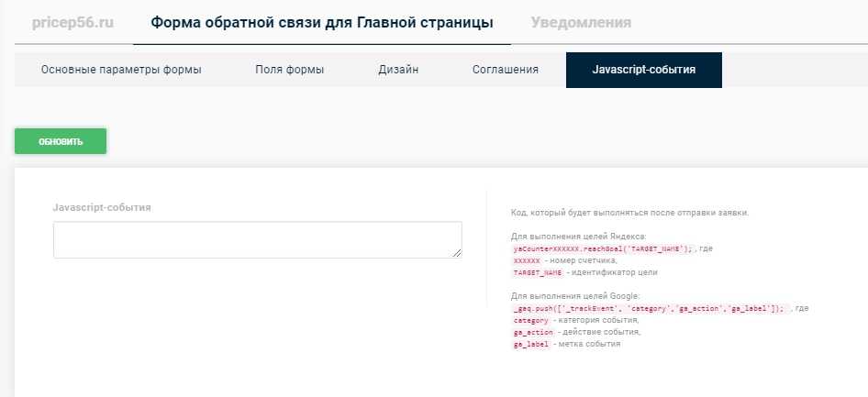Click the ga_label code tag
Image resolution: width=868 pixels, height=397 pixels.
coord(530,345)
